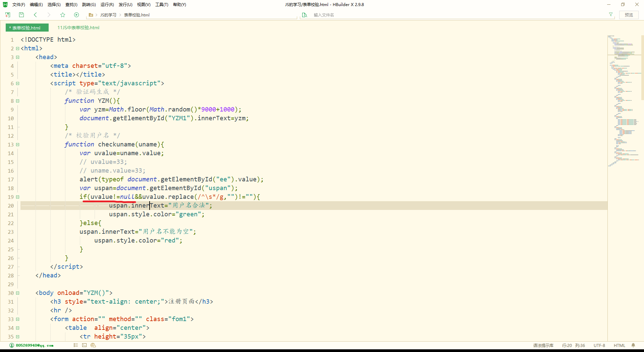Collapse the script tag fold at line 6

(17, 83)
